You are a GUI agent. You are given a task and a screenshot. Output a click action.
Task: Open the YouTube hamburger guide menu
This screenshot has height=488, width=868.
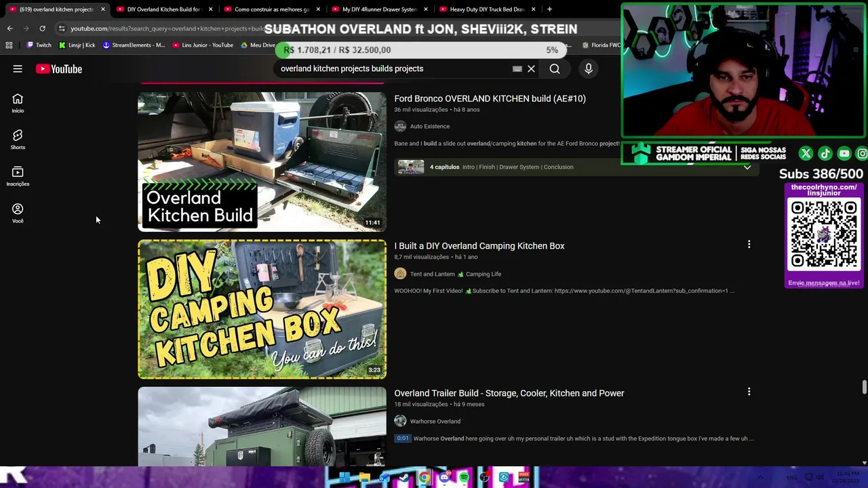click(18, 68)
